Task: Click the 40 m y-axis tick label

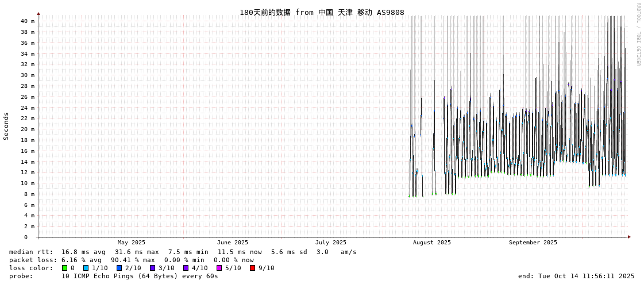Action: [28, 21]
